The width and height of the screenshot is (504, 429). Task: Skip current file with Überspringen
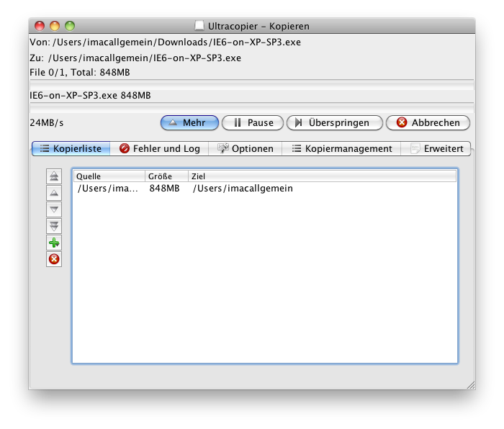point(335,123)
